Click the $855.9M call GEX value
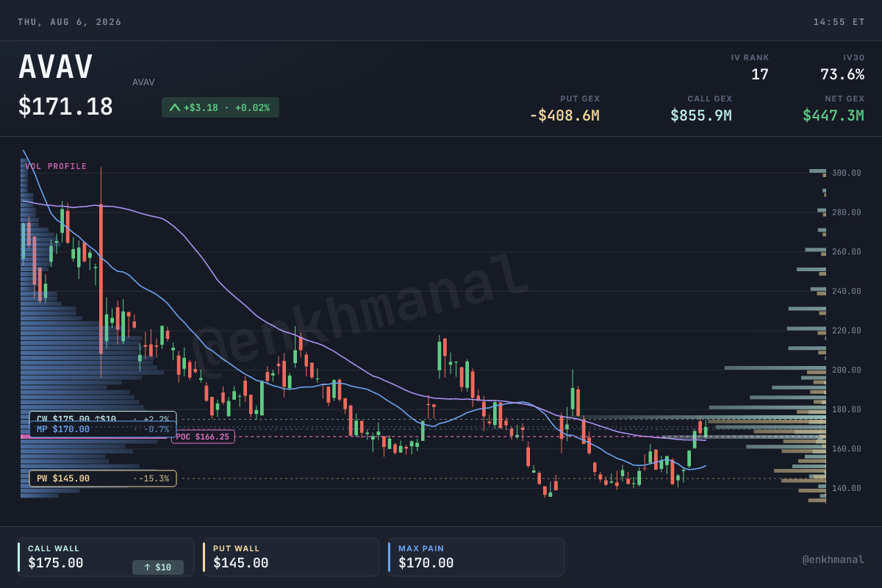Image resolution: width=882 pixels, height=588 pixels. click(x=701, y=115)
